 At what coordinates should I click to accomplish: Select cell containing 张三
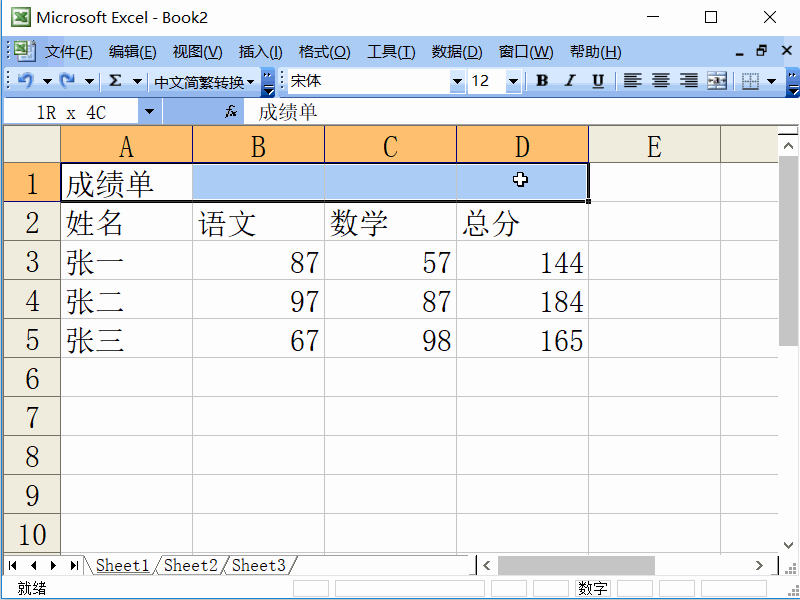point(127,339)
